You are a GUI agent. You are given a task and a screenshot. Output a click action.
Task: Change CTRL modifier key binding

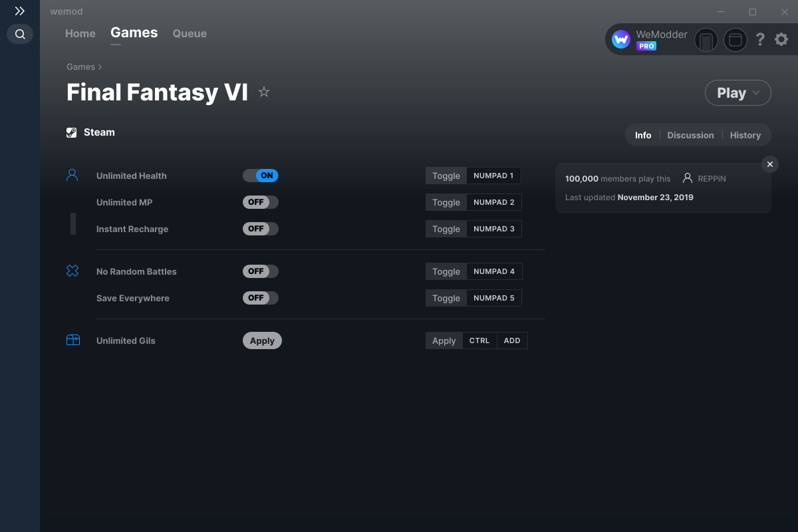pyautogui.click(x=479, y=340)
